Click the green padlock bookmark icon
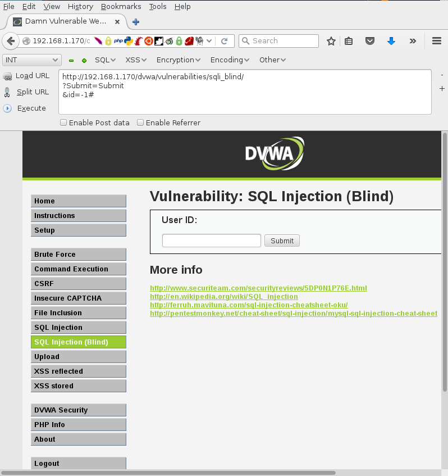 [x=179, y=41]
